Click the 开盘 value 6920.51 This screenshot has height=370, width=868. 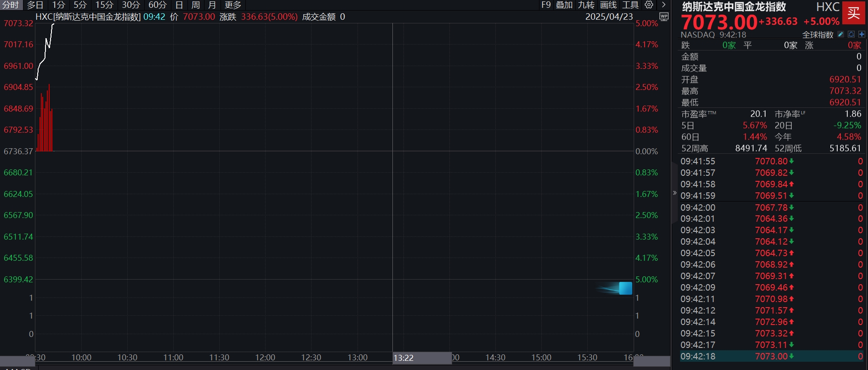pyautogui.click(x=845, y=79)
